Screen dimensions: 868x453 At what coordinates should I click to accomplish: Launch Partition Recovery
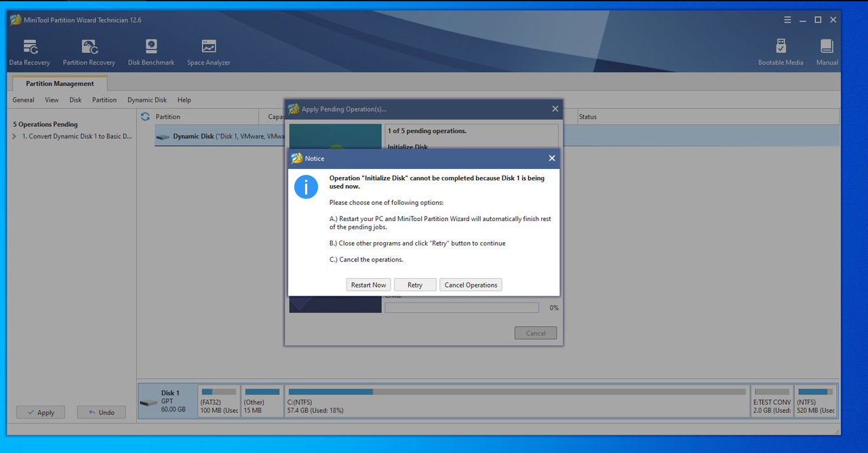(x=89, y=52)
